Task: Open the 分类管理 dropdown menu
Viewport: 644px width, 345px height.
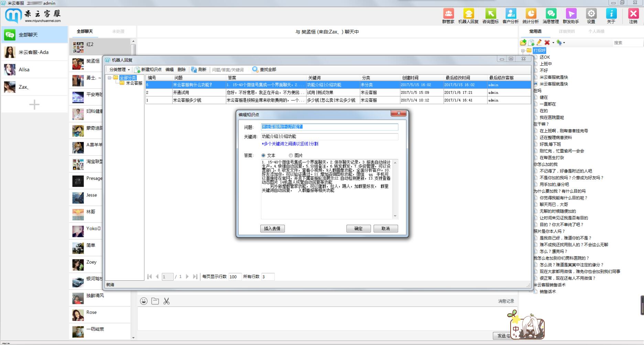Action: click(119, 69)
